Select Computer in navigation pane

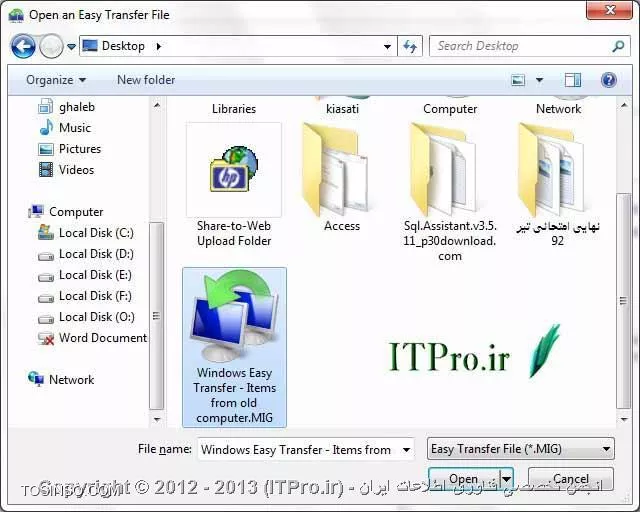(x=76, y=212)
